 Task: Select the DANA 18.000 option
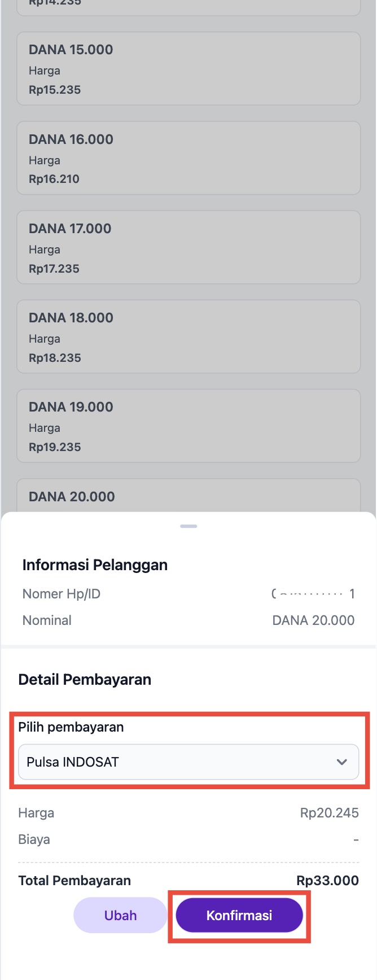188,336
